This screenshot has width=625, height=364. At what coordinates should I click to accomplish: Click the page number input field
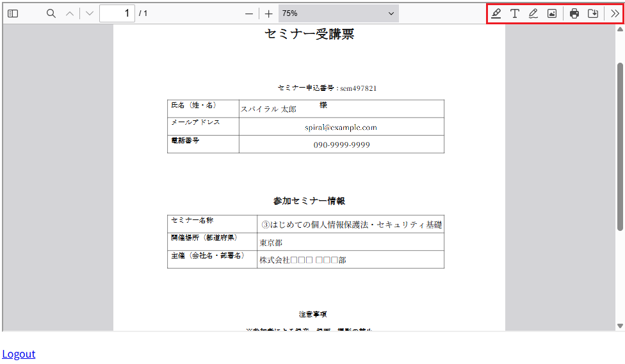[117, 13]
